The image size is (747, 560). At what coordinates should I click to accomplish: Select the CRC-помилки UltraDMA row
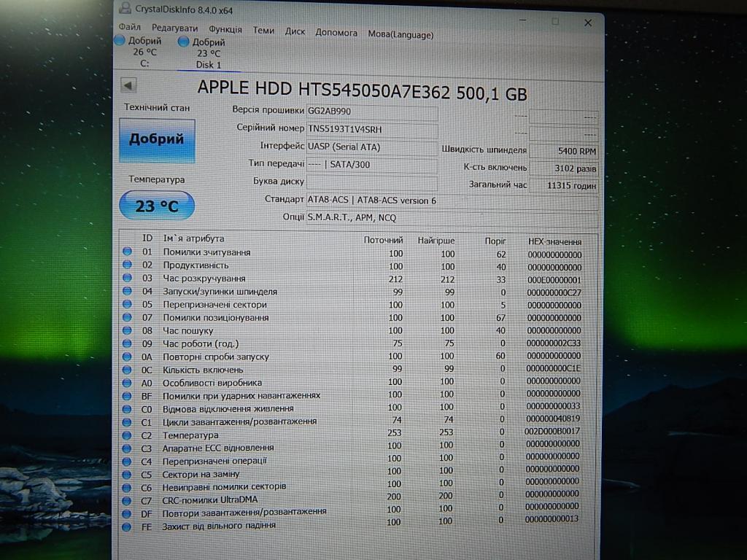[x=351, y=499]
